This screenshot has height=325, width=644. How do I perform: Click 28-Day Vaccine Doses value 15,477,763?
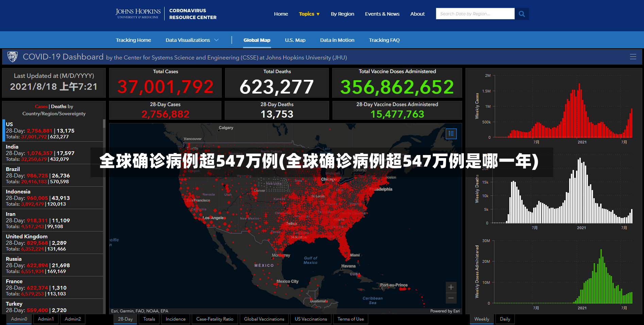(x=397, y=114)
